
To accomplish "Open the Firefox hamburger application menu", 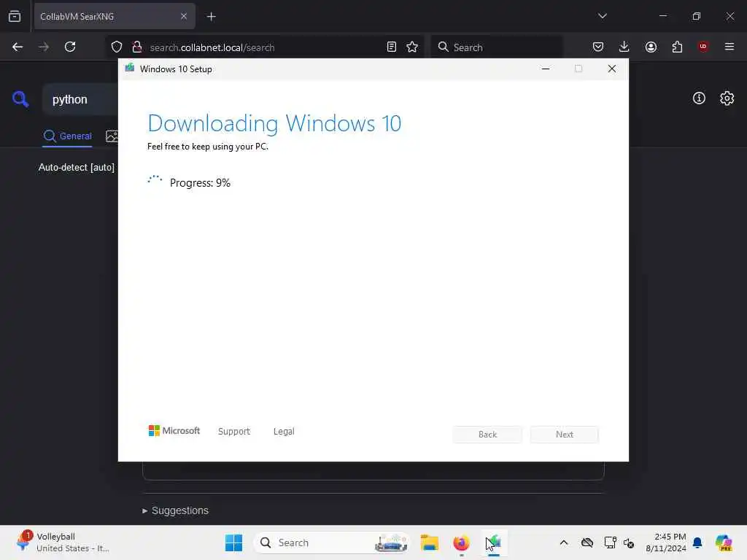I will [729, 47].
